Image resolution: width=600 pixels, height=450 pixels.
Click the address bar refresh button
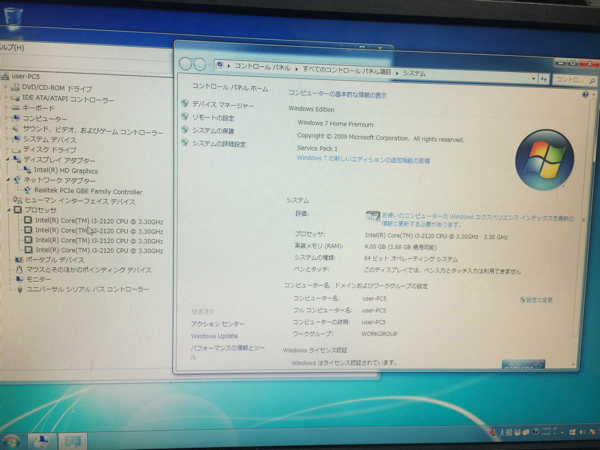[x=544, y=79]
